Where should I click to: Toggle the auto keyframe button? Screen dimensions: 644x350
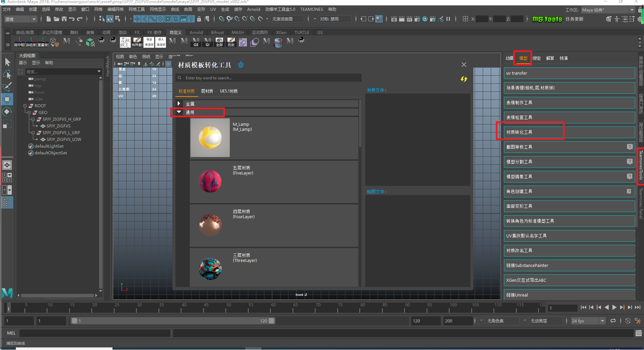628,321
